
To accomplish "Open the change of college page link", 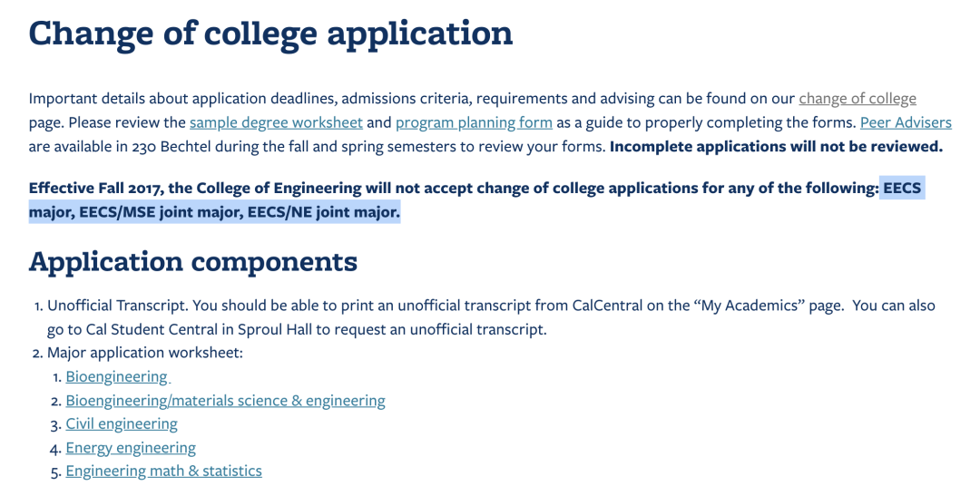I will point(857,99).
